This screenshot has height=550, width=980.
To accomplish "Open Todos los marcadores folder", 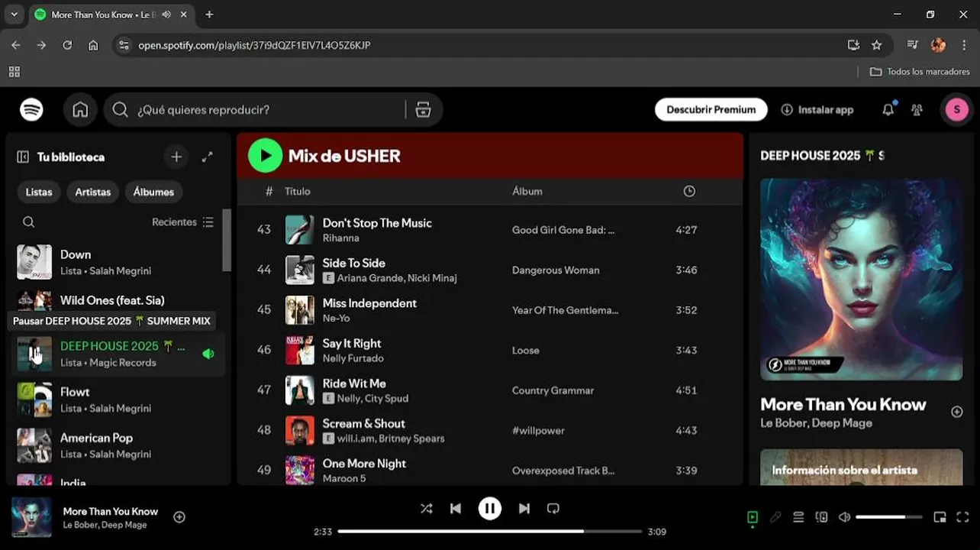I will pos(920,72).
